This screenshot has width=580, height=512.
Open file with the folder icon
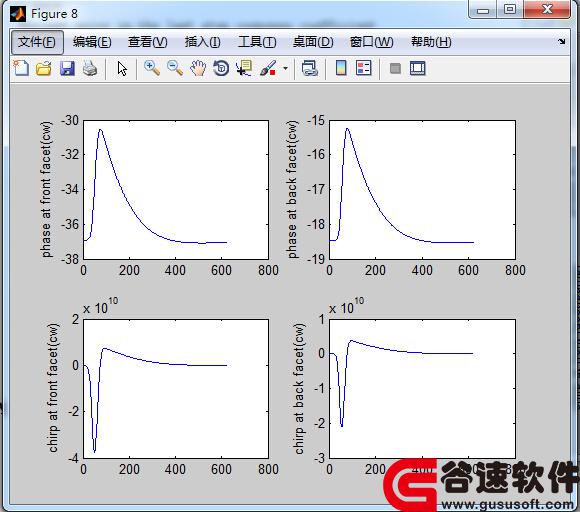pyautogui.click(x=44, y=68)
